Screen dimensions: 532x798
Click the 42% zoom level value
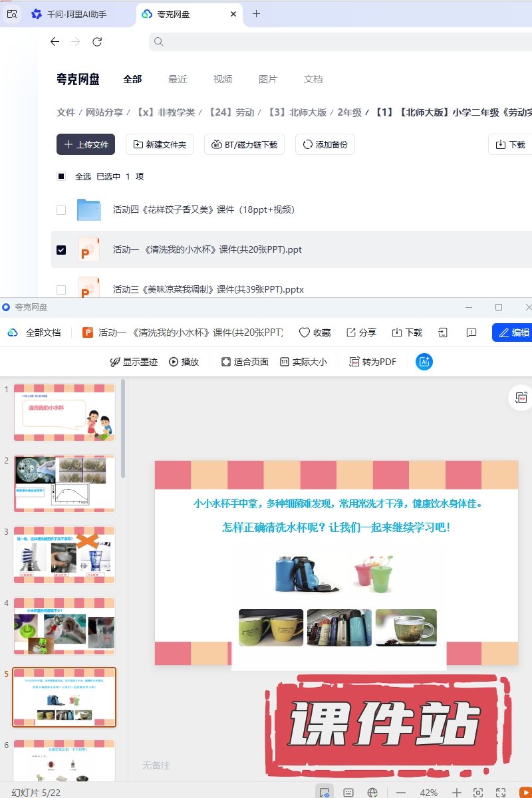pos(429,793)
